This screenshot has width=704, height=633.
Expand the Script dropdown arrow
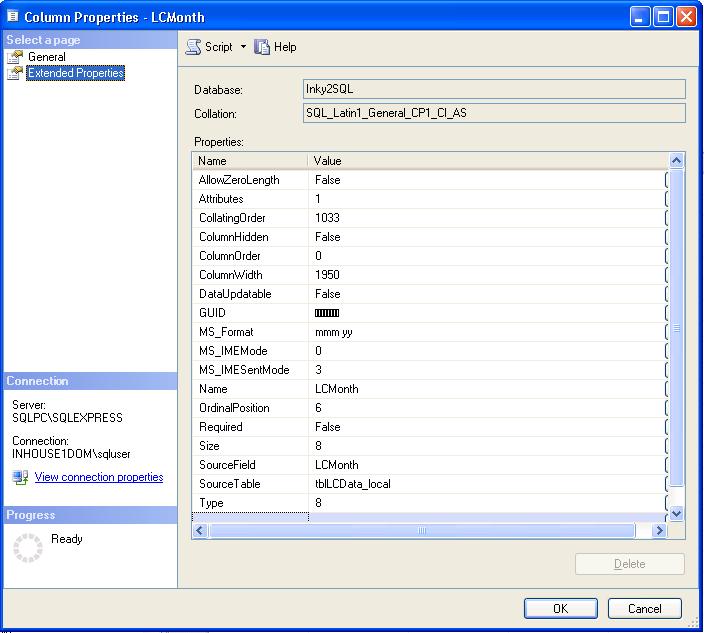(x=243, y=47)
